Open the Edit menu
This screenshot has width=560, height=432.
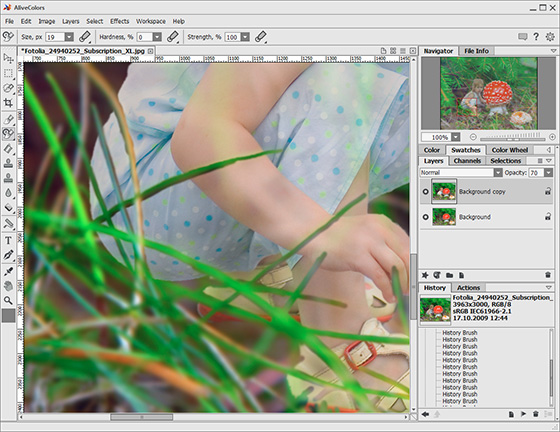(x=26, y=21)
